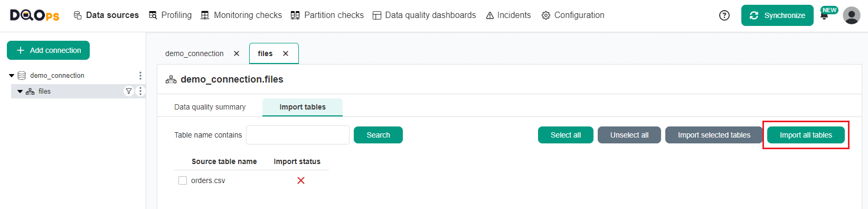Click Import status column header
This screenshot has height=209, width=868.
tap(297, 161)
